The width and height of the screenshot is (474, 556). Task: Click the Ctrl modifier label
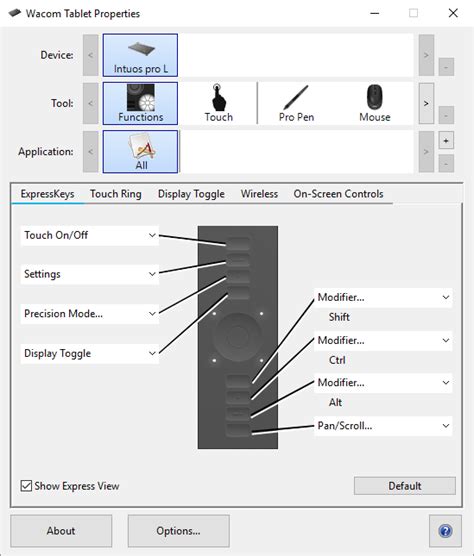coord(337,360)
